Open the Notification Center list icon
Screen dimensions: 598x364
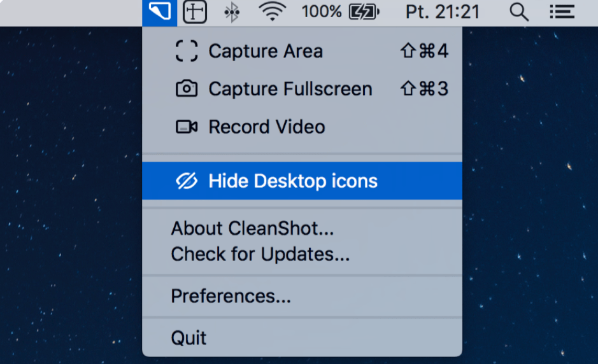pyautogui.click(x=562, y=12)
